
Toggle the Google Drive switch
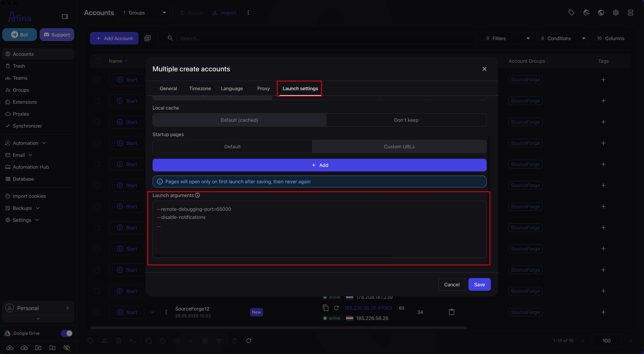click(67, 333)
